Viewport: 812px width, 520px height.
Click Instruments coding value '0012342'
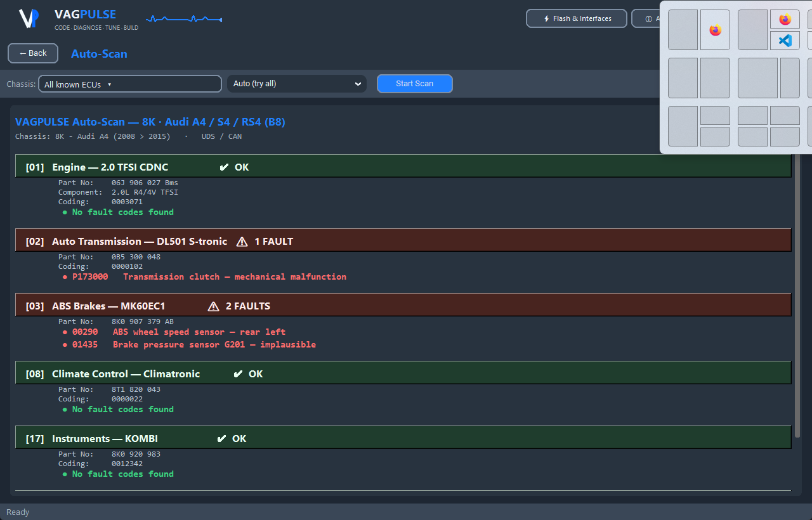(127, 464)
